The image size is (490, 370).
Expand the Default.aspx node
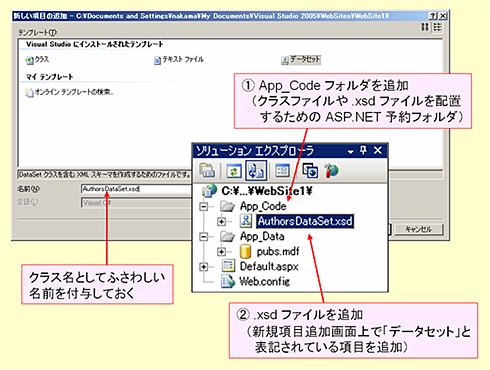click(203, 267)
